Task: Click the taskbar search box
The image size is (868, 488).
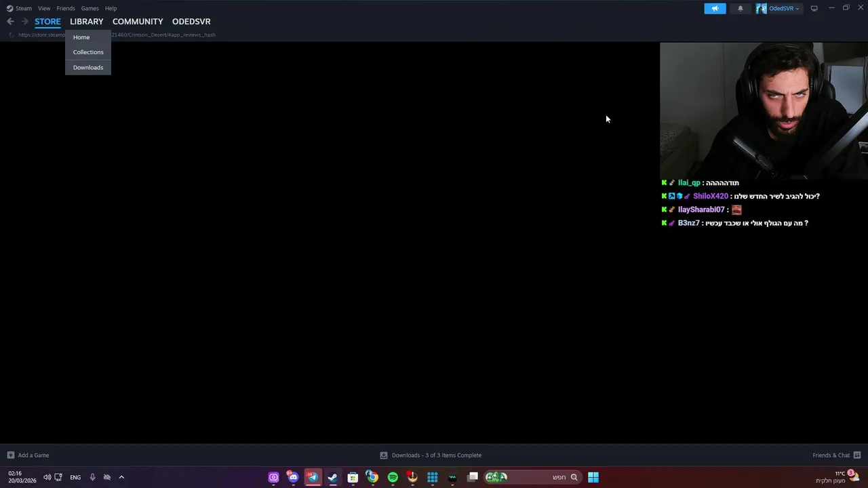Action: 532,477
